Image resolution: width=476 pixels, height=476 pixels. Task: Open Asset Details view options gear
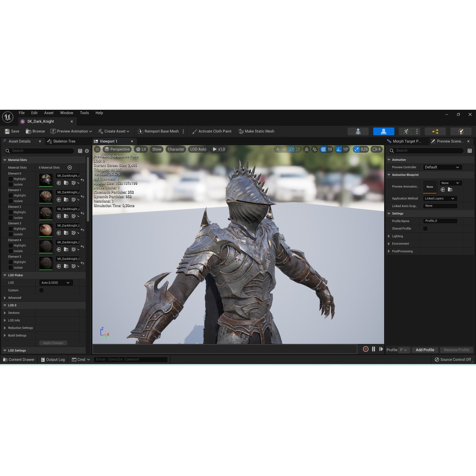click(87, 151)
